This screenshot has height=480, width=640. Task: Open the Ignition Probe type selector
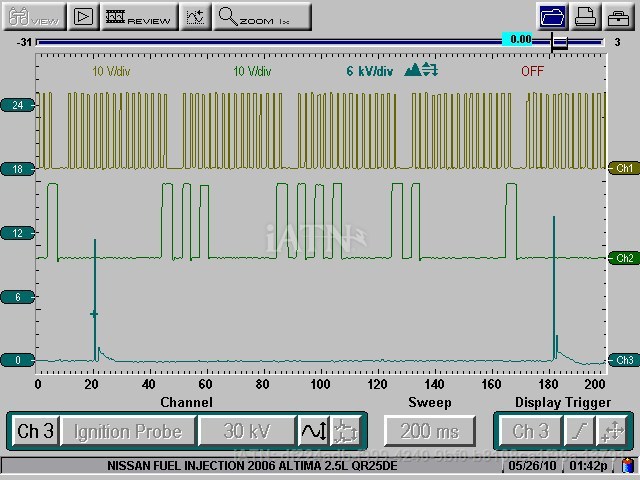pos(127,431)
